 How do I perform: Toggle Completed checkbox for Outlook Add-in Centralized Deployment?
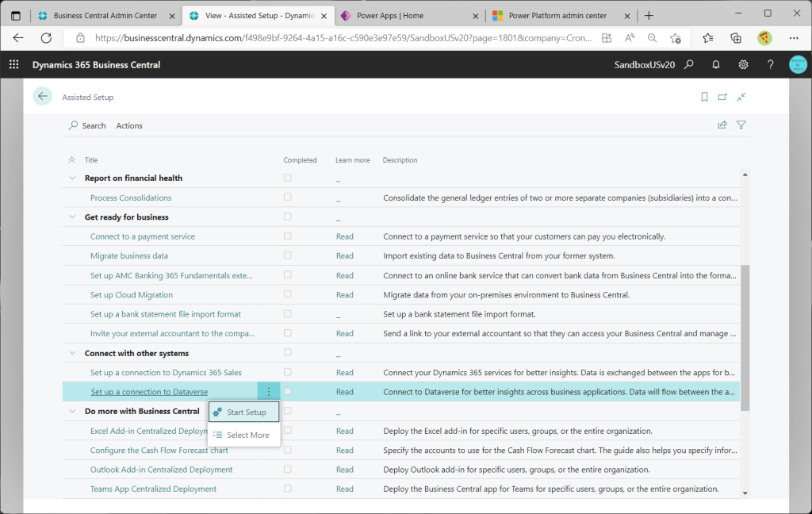[x=287, y=469]
